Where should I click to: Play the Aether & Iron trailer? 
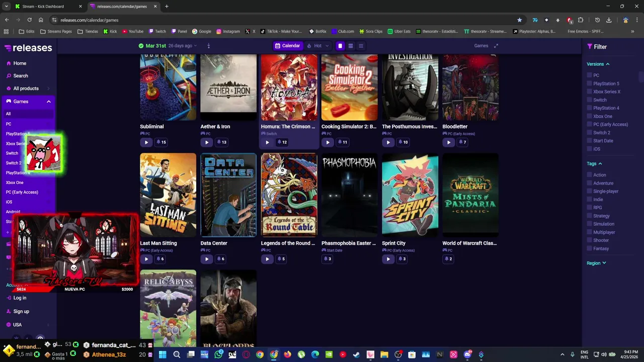[x=206, y=142]
